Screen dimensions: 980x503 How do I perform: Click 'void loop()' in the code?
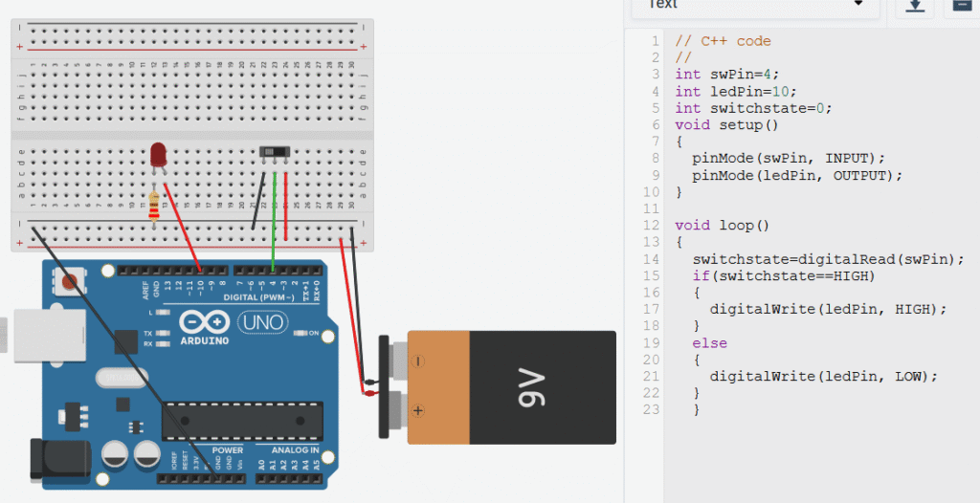click(723, 225)
